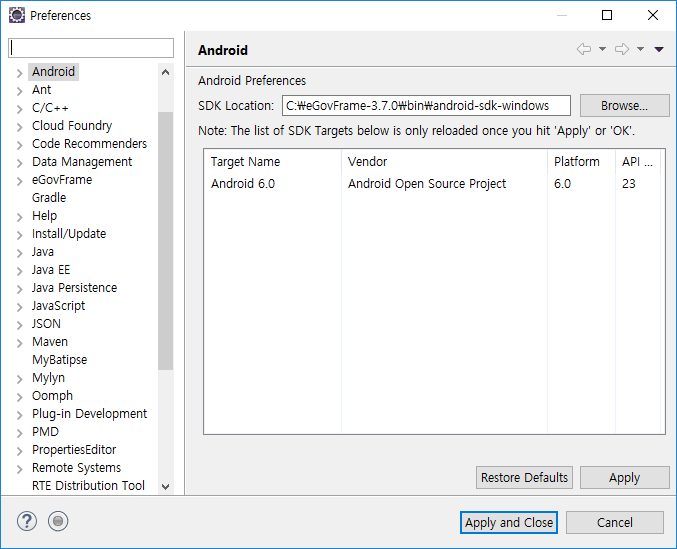The width and height of the screenshot is (677, 549).
Task: Expand the Mylyn tree node
Action: point(19,379)
